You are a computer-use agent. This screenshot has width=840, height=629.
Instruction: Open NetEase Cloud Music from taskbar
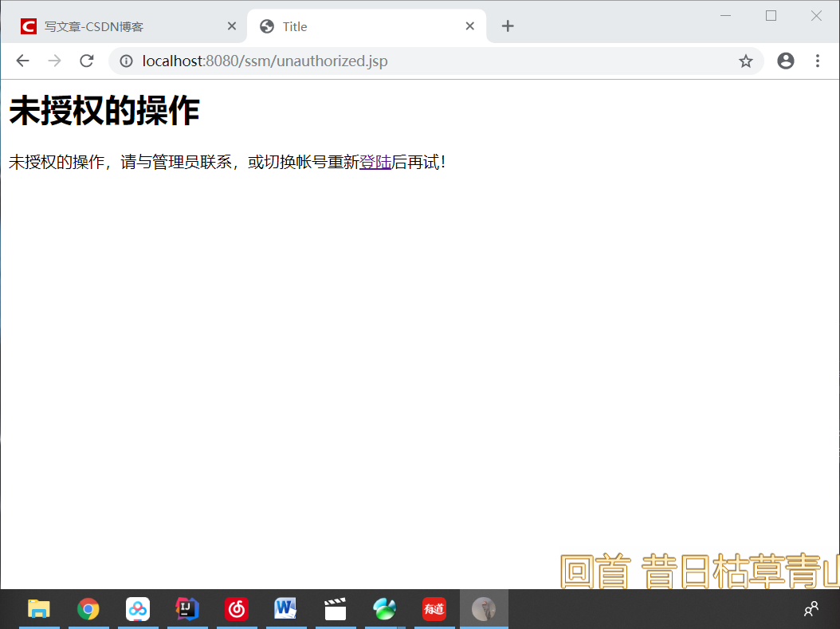(237, 609)
